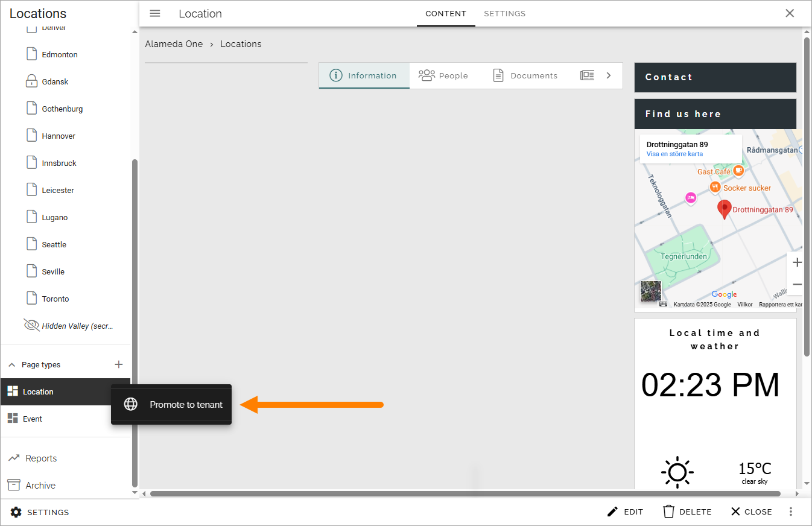This screenshot has width=812, height=526.
Task: Open Hannover page in tree
Action: 59,136
